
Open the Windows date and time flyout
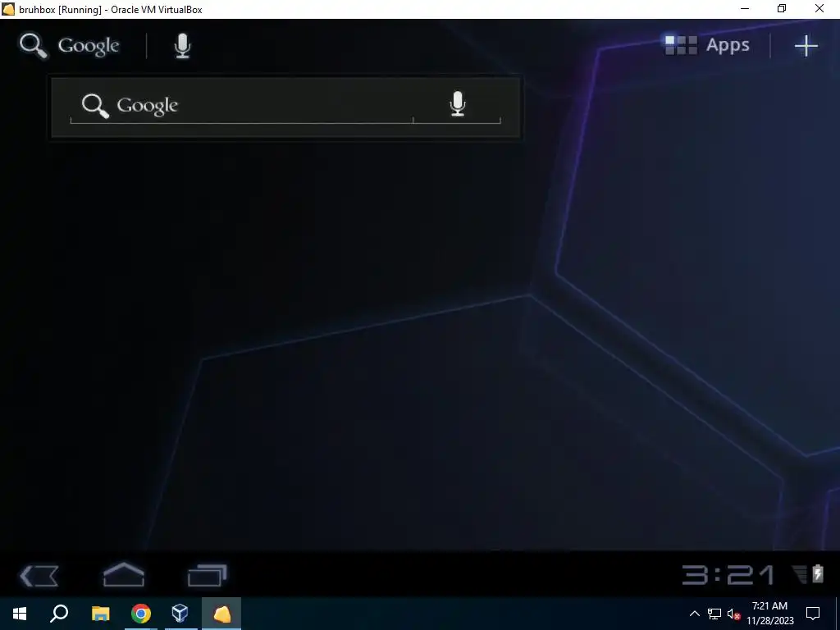pyautogui.click(x=769, y=614)
